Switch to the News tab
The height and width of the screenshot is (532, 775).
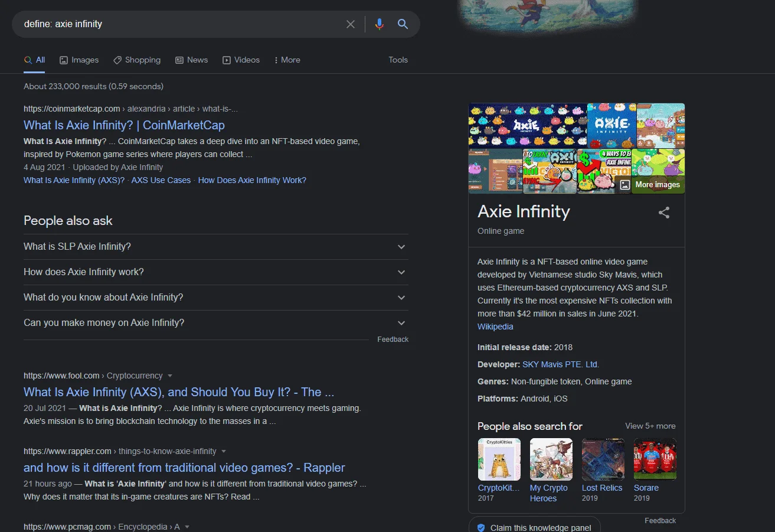[192, 60]
